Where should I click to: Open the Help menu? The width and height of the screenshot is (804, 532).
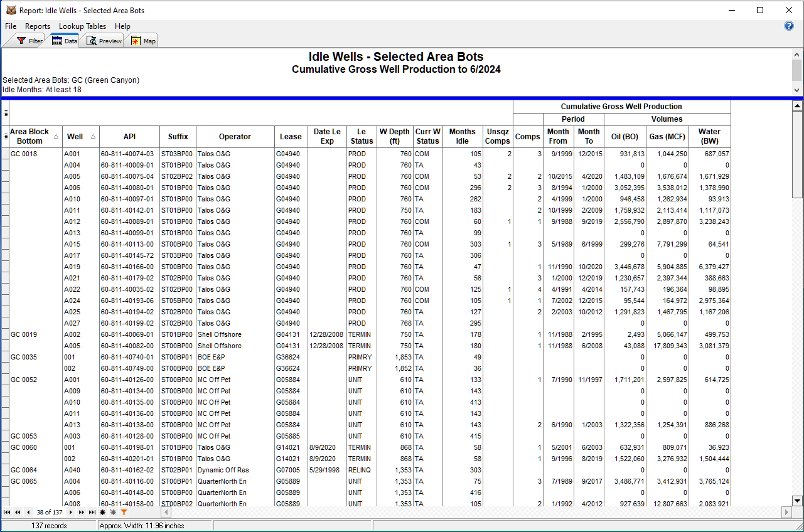point(123,26)
